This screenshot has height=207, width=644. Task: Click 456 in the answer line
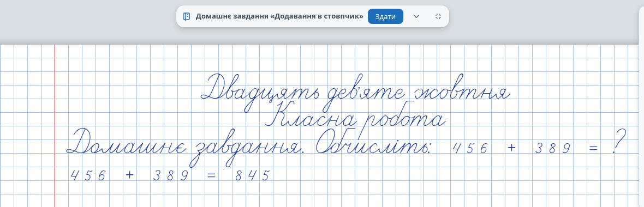88,175
